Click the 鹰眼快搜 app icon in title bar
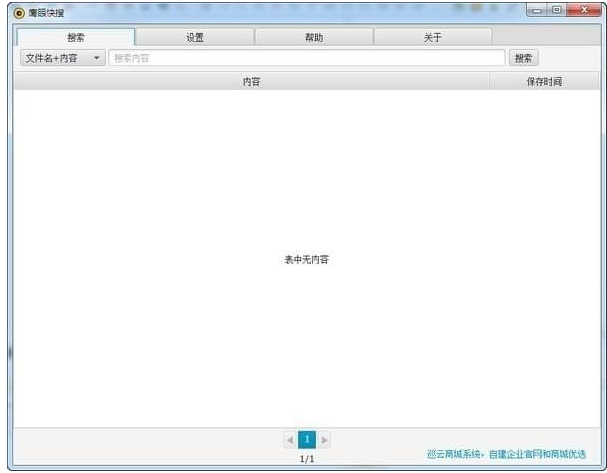The height and width of the screenshot is (473, 607). 19,12
